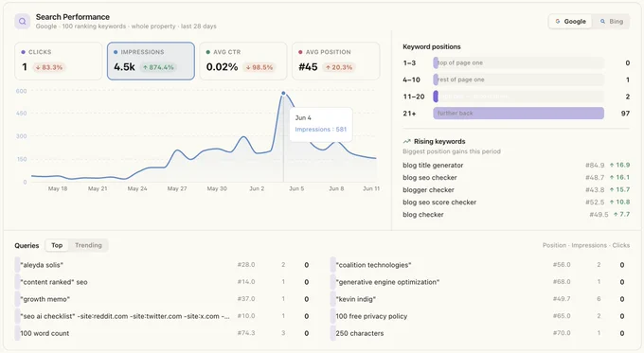Select the query 100 free privacy policy
644x353 pixels.
479,316
